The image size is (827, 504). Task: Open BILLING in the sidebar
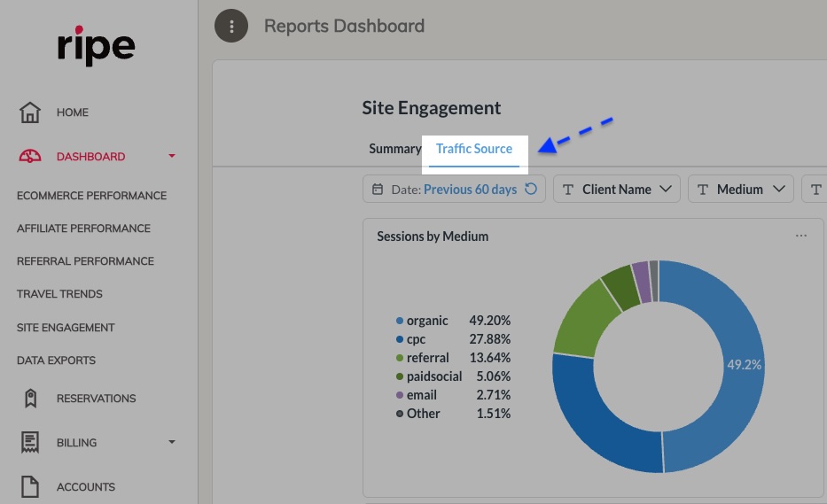point(76,443)
